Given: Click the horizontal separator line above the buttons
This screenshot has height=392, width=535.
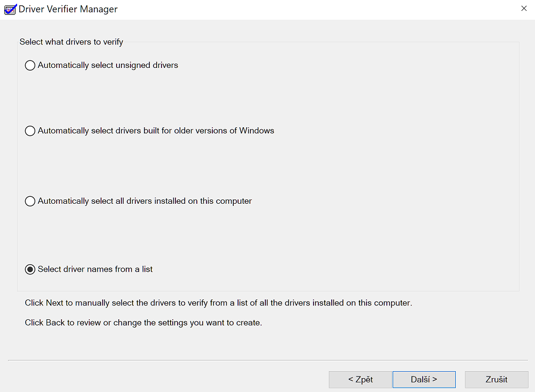Looking at the screenshot, I should tap(267, 360).
